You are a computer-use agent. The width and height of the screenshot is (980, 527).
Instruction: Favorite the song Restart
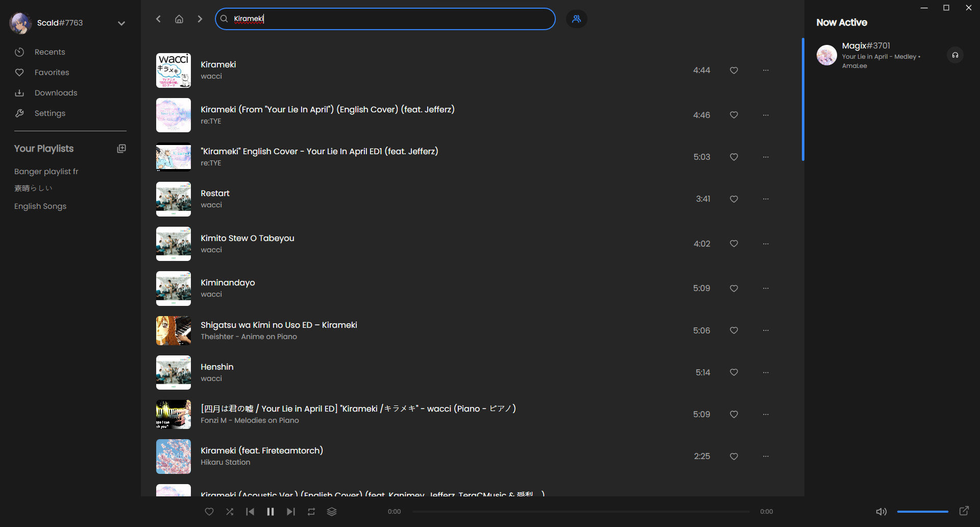point(734,199)
